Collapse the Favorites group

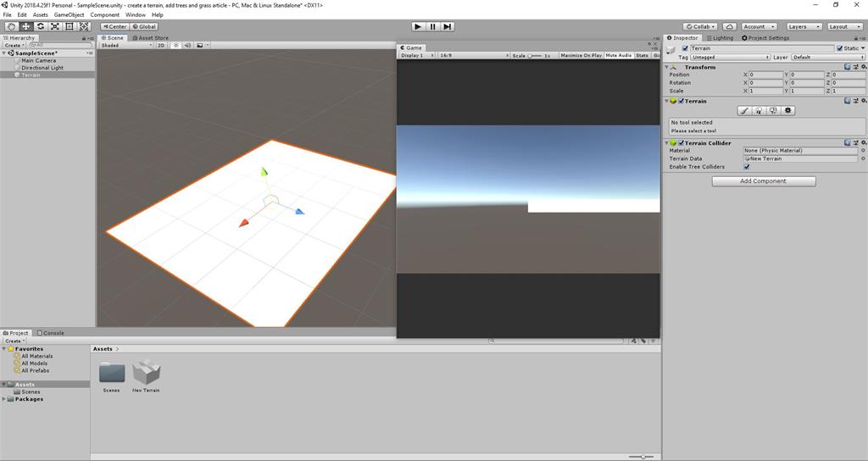(x=4, y=349)
